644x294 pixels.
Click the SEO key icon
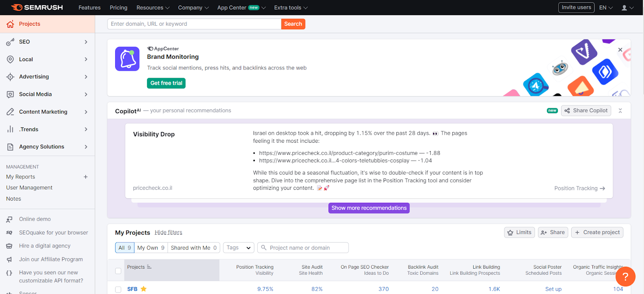pos(10,42)
